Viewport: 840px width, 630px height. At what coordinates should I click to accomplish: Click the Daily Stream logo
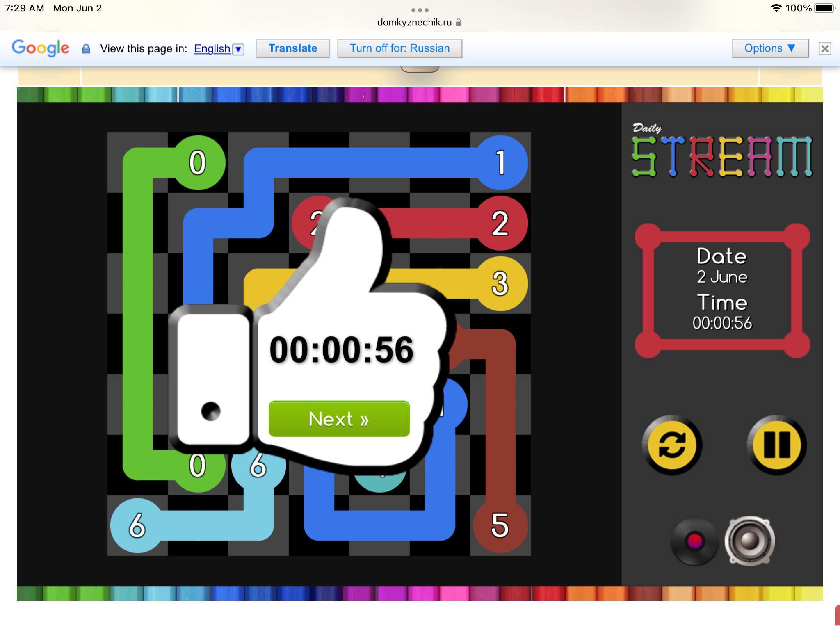click(x=721, y=151)
